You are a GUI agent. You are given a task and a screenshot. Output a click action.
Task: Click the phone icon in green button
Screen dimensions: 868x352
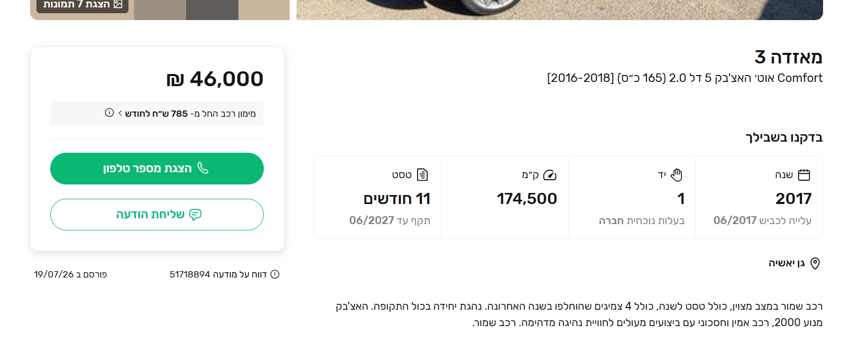click(203, 168)
